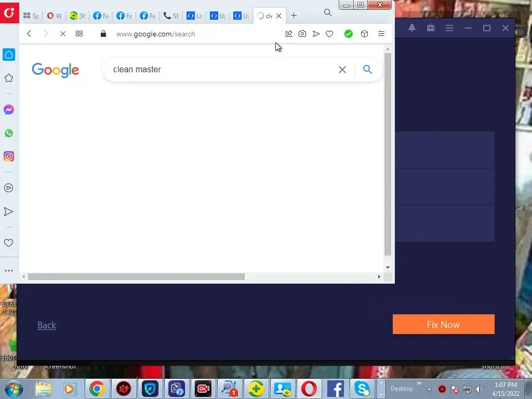Image resolution: width=532 pixels, height=399 pixels.
Task: Open the sidebar Bookmarks heart icon
Action: pos(8,243)
